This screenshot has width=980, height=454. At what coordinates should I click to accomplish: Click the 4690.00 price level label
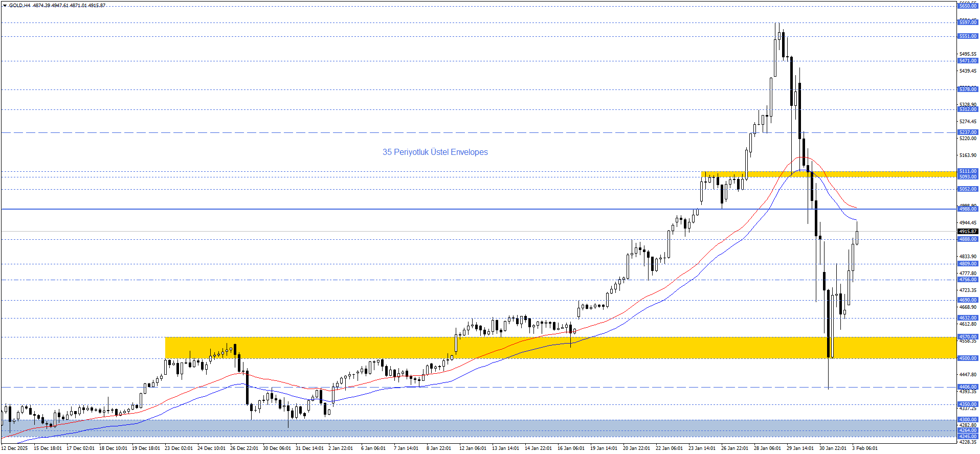(968, 300)
